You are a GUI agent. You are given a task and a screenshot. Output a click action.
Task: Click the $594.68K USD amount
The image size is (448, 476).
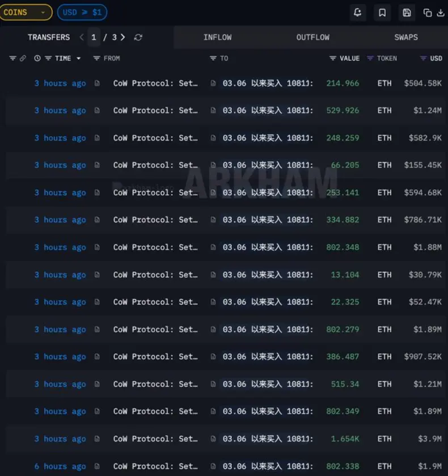pyautogui.click(x=423, y=192)
